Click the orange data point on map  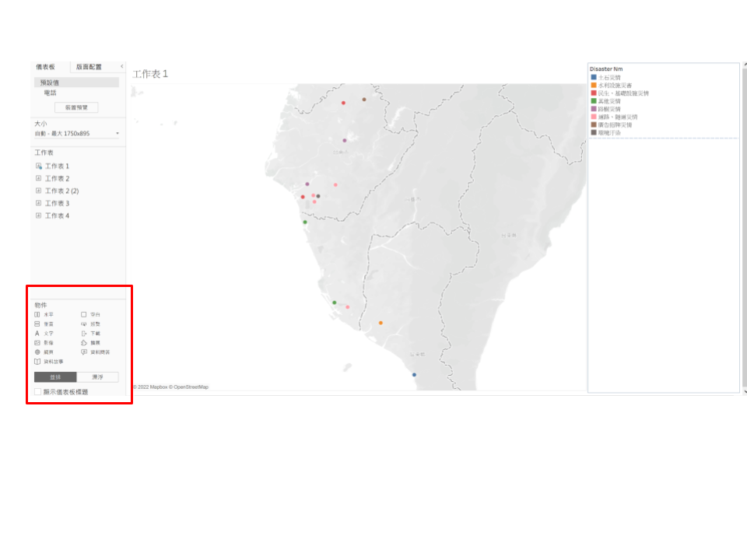381,323
